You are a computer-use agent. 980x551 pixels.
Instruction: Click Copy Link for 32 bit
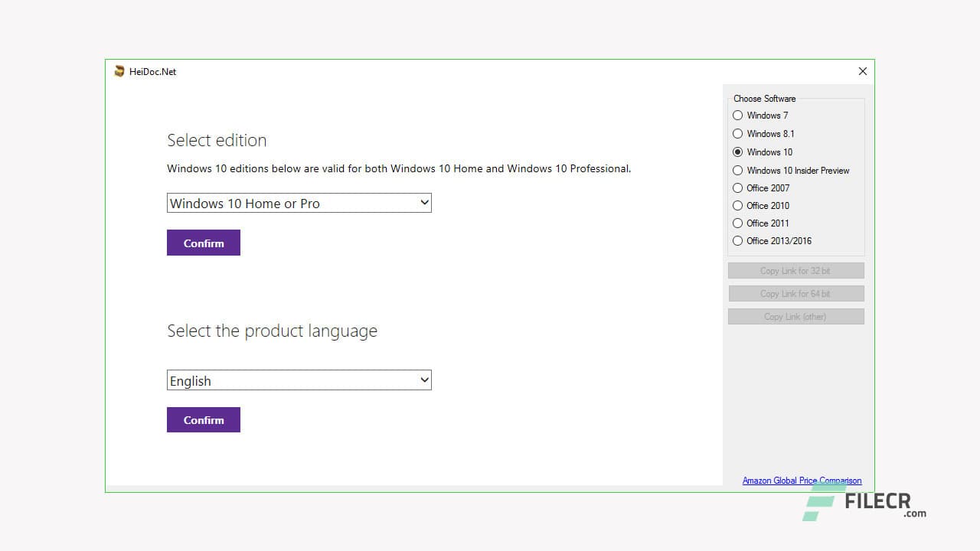[795, 270]
